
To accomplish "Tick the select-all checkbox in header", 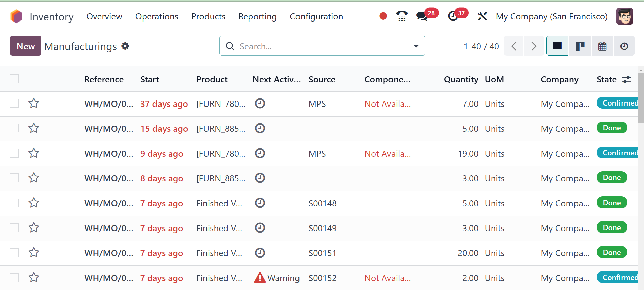I will click(14, 79).
